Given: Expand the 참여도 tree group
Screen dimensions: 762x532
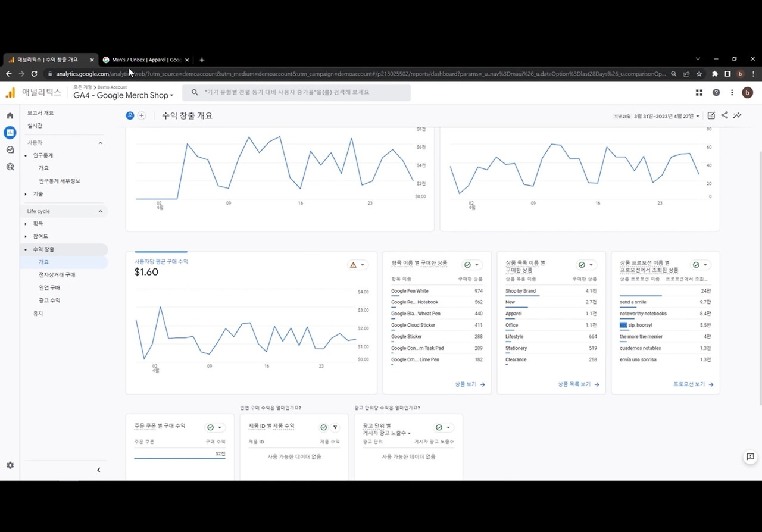Looking at the screenshot, I should (x=26, y=237).
